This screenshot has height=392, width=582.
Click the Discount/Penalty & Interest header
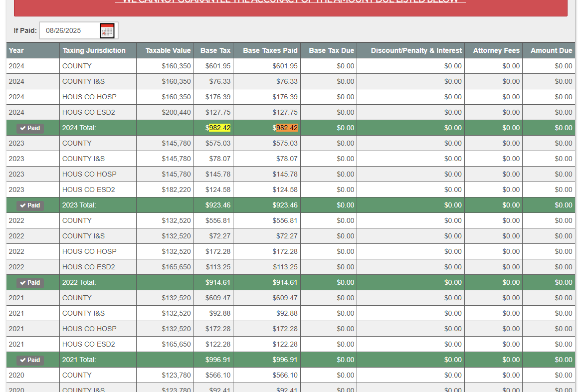[x=416, y=50]
